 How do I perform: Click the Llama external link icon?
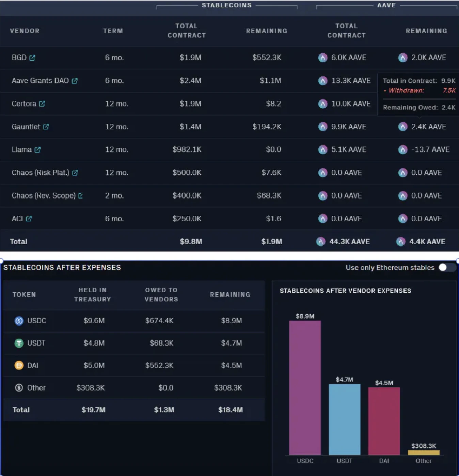click(37, 149)
